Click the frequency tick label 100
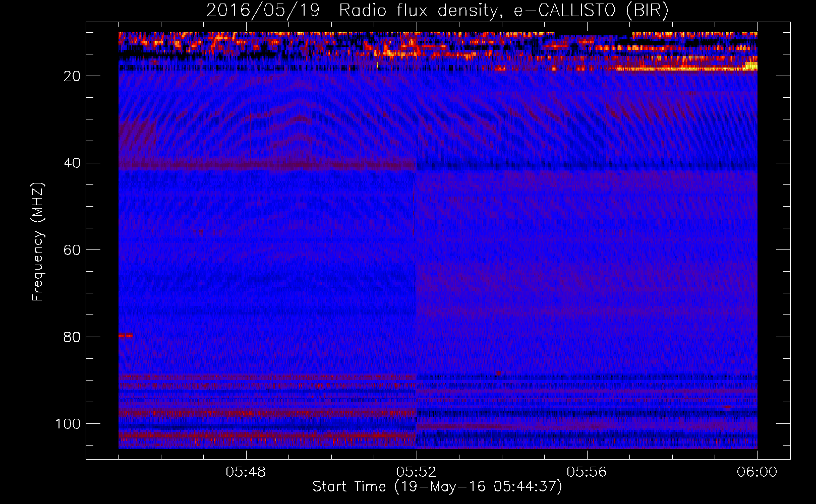The height and width of the screenshot is (504, 816). pos(68,424)
